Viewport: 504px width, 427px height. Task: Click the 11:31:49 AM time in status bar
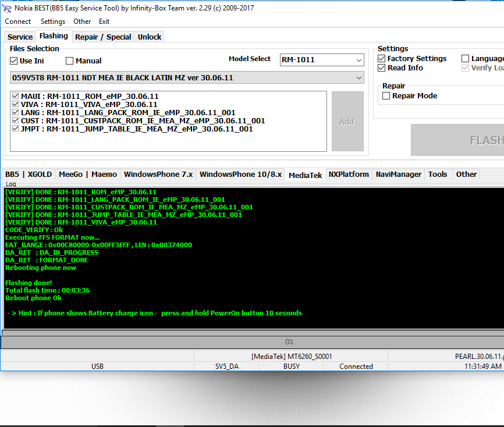pos(483,366)
